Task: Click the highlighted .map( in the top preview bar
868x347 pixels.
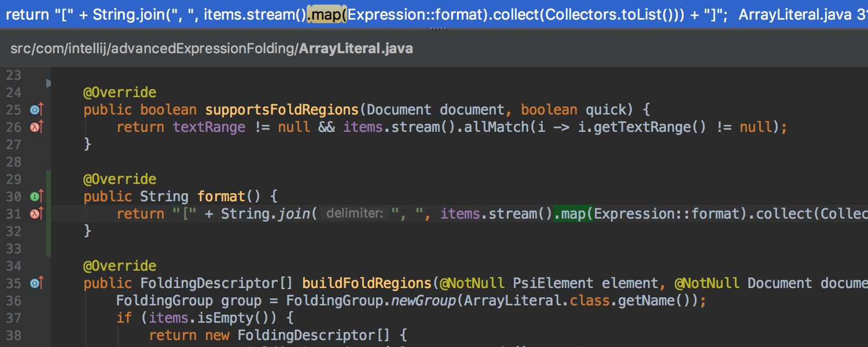Action: (326, 14)
